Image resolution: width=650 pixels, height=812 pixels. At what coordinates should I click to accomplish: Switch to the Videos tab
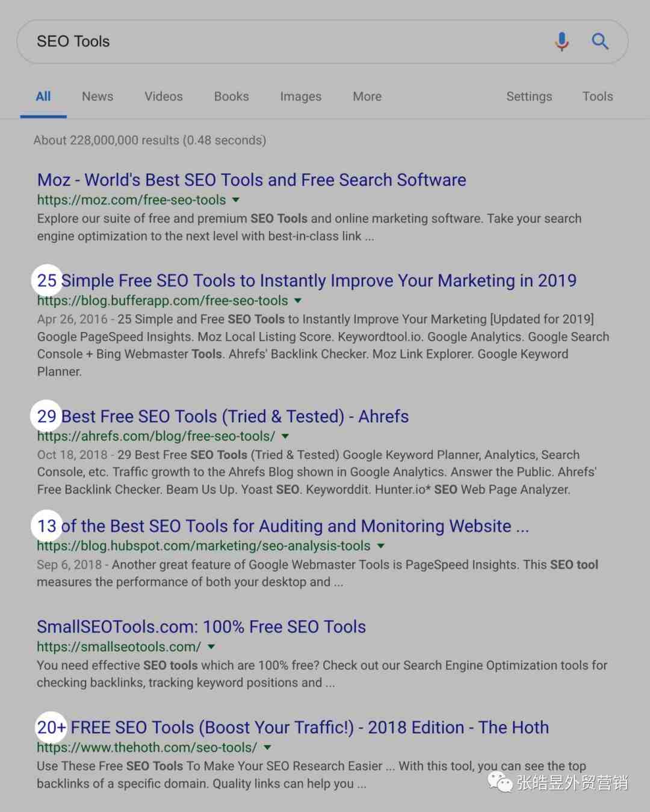click(164, 96)
